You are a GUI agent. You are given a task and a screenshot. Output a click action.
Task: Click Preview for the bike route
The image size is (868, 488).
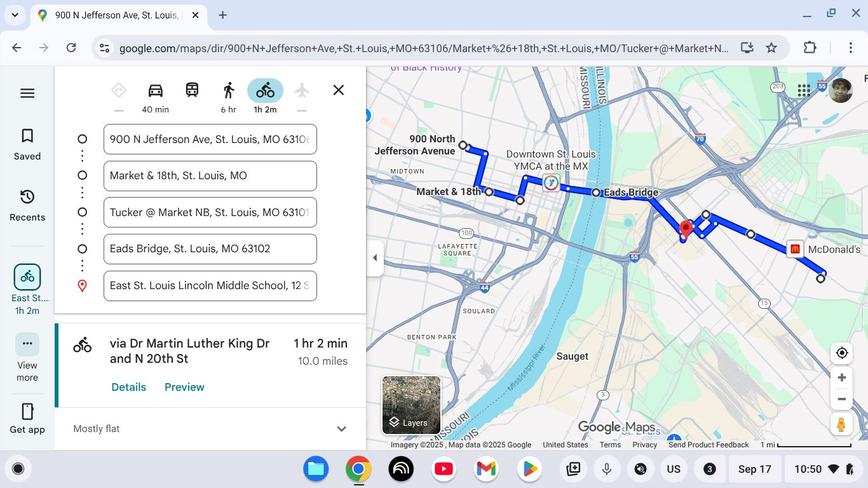(x=184, y=387)
